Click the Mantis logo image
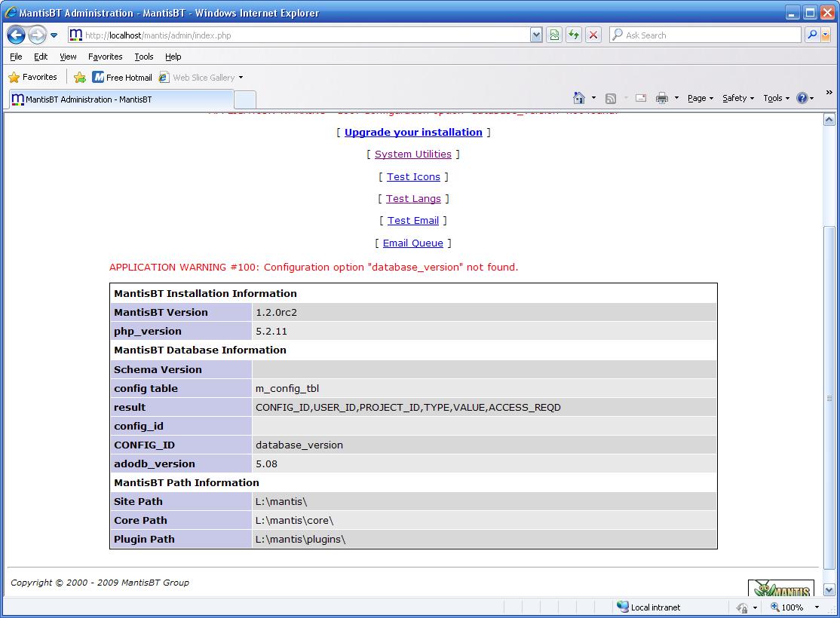The image size is (840, 618). (781, 588)
